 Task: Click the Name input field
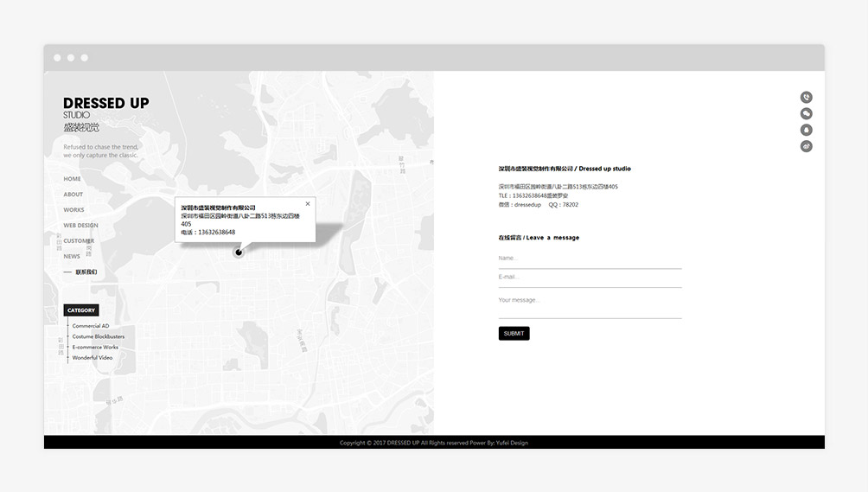(590, 259)
